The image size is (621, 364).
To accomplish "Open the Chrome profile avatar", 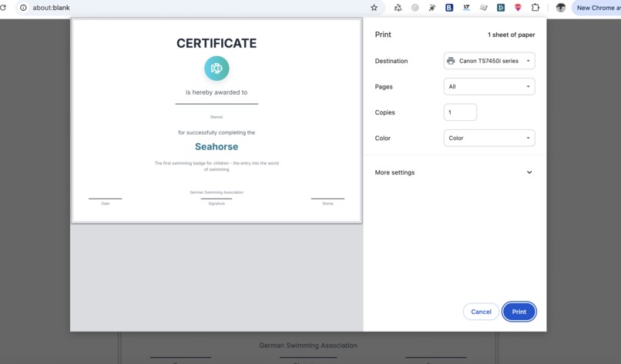I will pyautogui.click(x=560, y=8).
